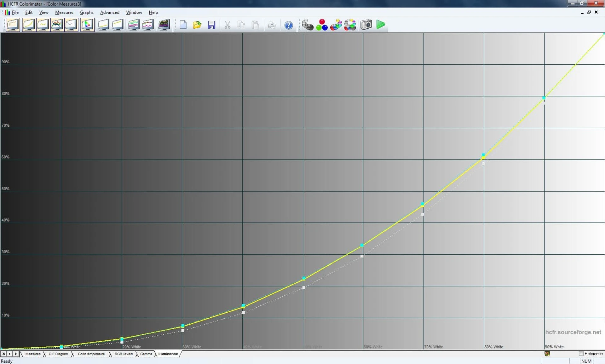
Task: Enable the Reference checkbox
Action: point(581,354)
